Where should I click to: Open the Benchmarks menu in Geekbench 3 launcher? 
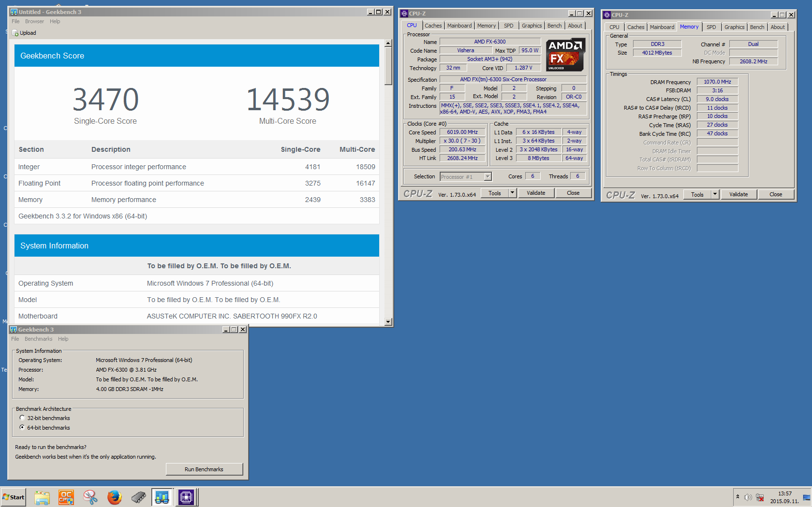point(38,339)
